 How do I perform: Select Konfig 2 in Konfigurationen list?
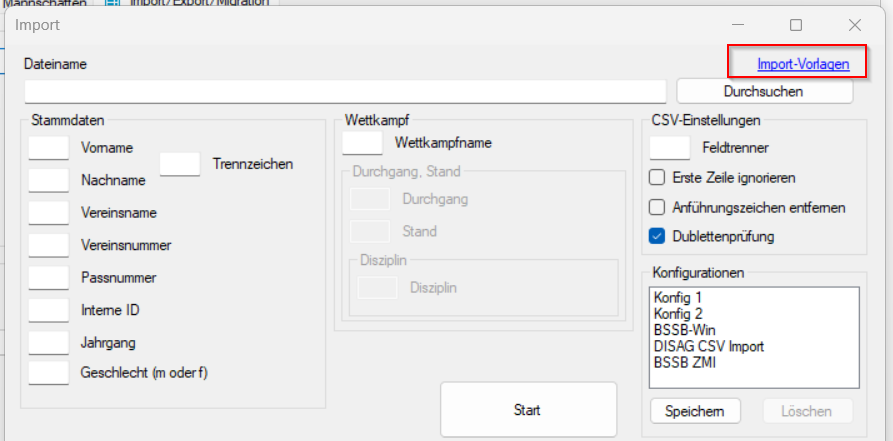(x=676, y=314)
